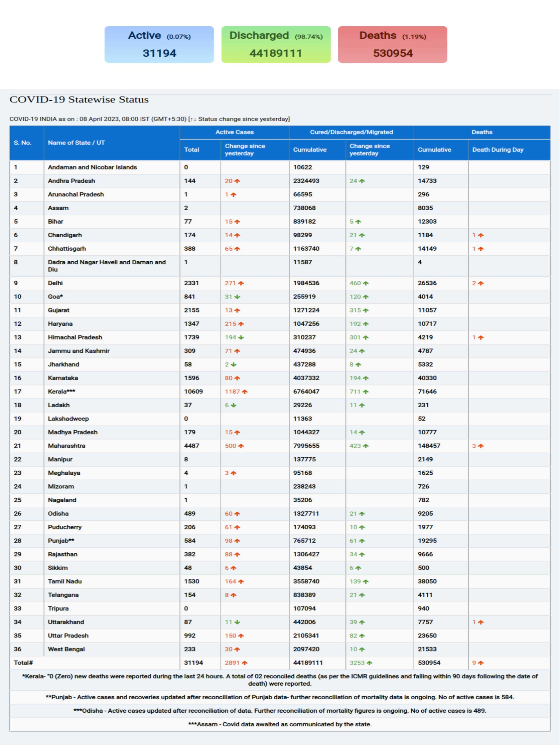Click the Death During Day column header
Image resolution: width=560 pixels, height=745 pixels.
(x=497, y=149)
